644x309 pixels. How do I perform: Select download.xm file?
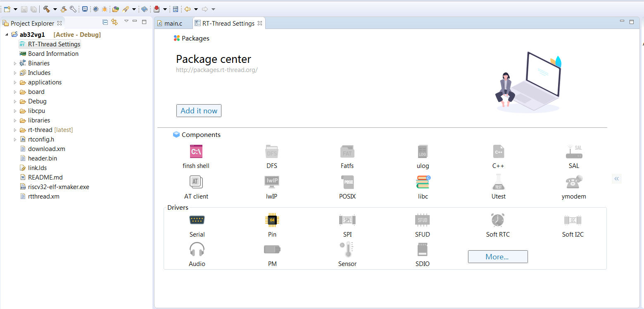pos(43,149)
